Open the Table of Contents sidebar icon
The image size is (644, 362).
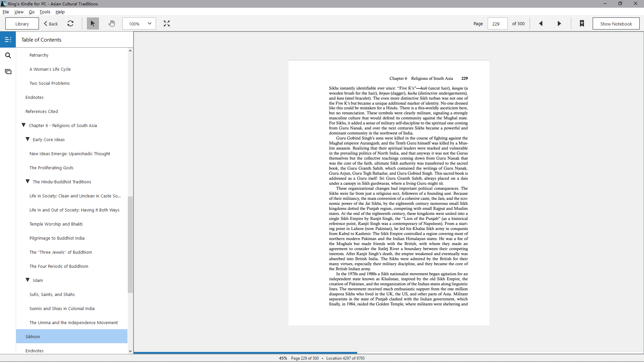tap(8, 40)
